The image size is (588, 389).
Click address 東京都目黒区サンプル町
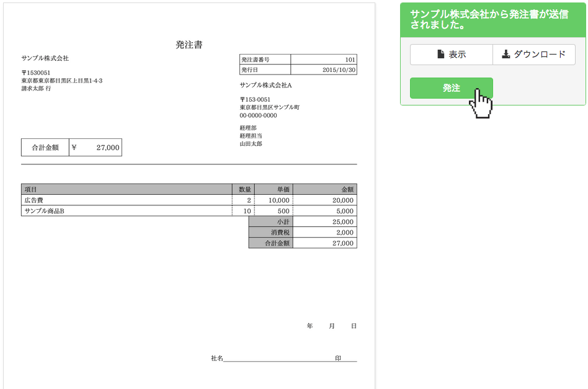click(270, 107)
